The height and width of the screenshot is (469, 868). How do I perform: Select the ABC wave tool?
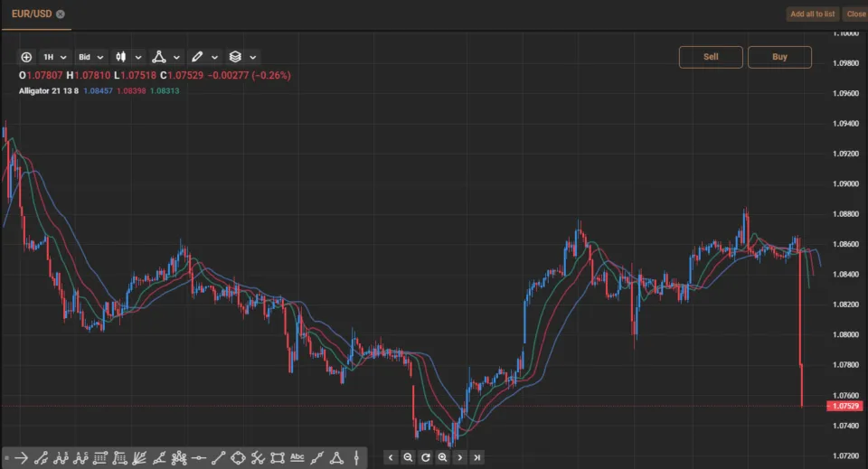tap(80, 458)
